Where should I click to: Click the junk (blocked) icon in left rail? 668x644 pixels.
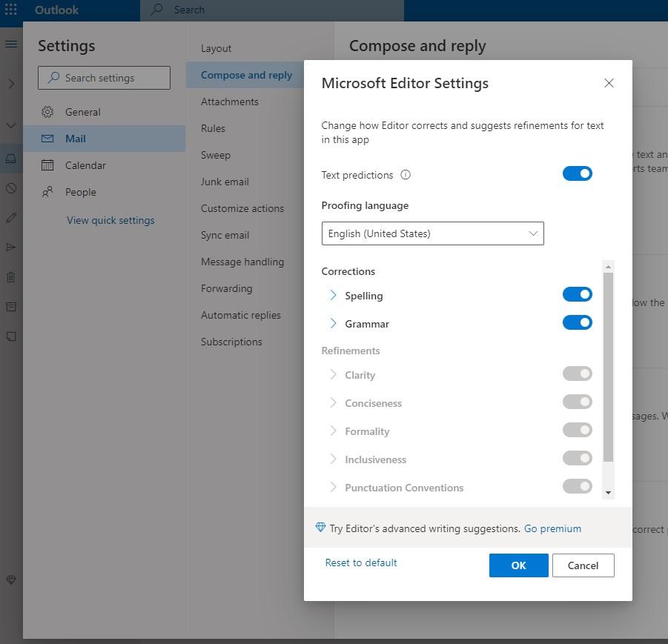click(11, 187)
